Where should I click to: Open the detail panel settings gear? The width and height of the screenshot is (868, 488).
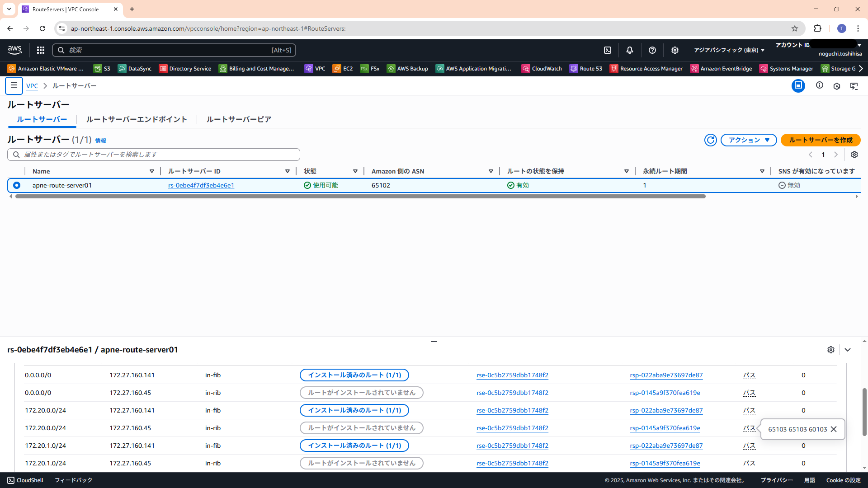(x=830, y=350)
